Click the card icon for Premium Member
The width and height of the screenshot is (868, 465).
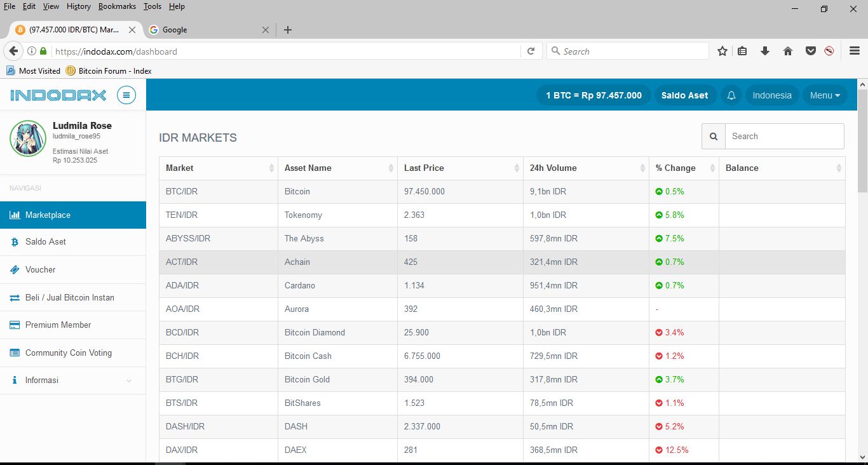15,325
